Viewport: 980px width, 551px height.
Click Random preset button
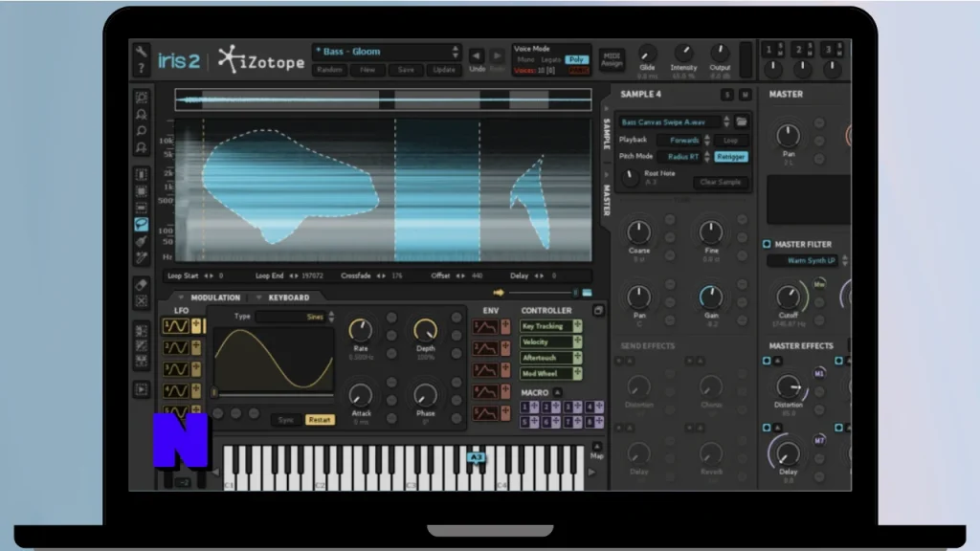click(x=329, y=70)
